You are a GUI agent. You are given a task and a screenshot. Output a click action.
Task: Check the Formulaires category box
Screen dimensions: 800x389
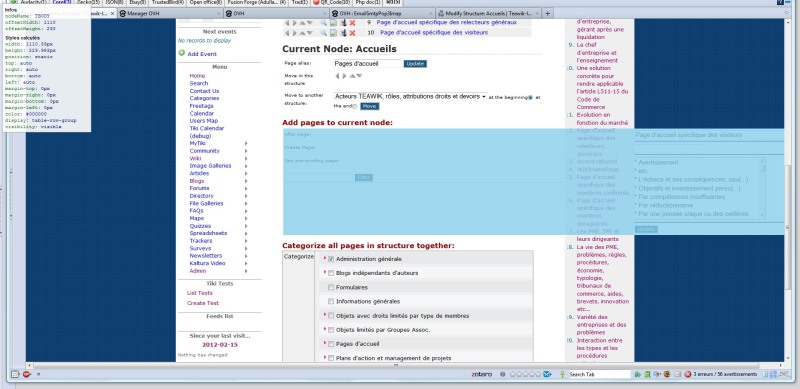tap(331, 287)
